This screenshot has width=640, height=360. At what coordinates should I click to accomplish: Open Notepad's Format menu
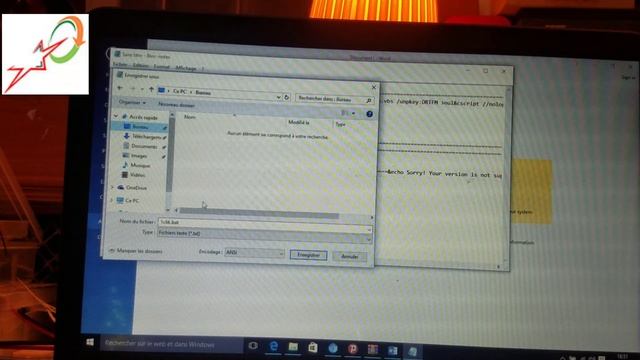tap(161, 67)
